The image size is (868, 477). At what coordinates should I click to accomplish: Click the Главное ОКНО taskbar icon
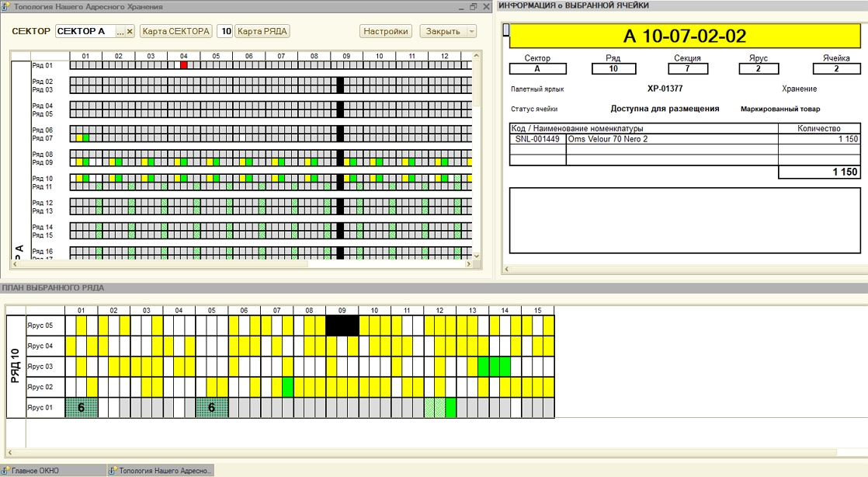[x=5, y=470]
